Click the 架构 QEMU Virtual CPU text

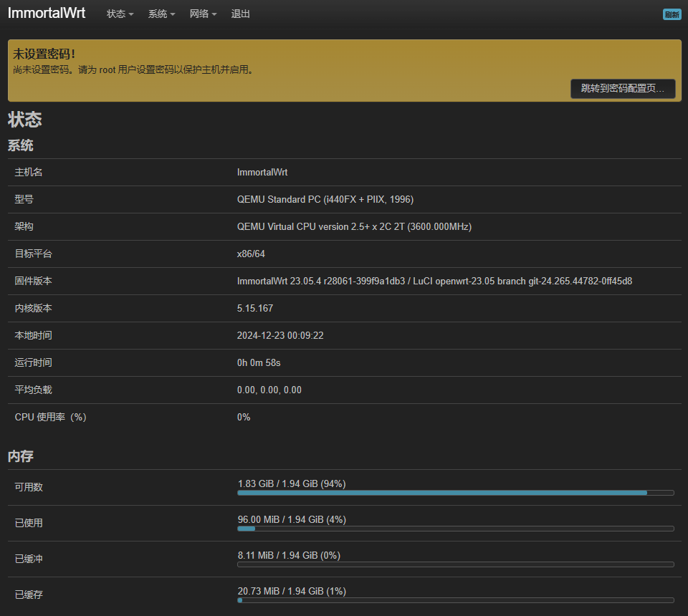coord(354,227)
